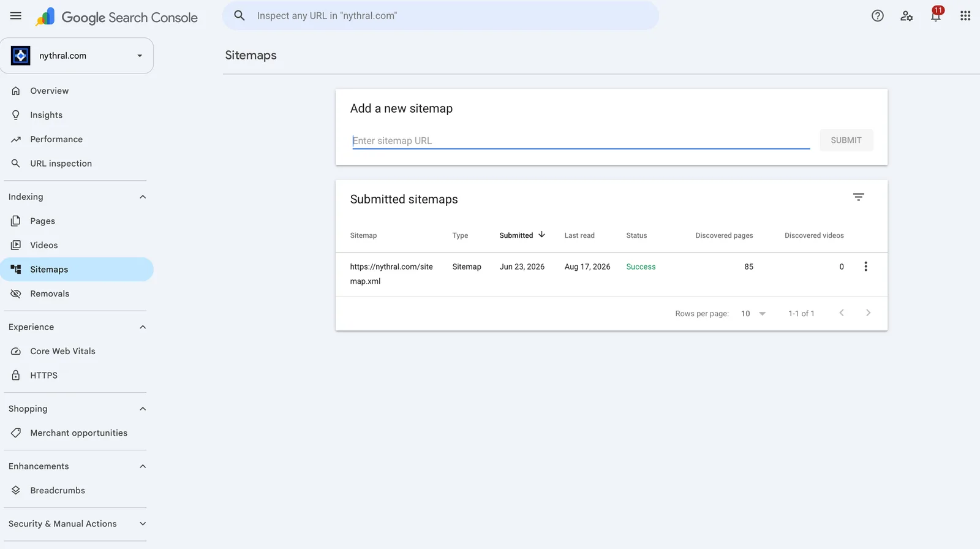Click the Last read column header
This screenshot has height=549, width=980.
coord(579,235)
